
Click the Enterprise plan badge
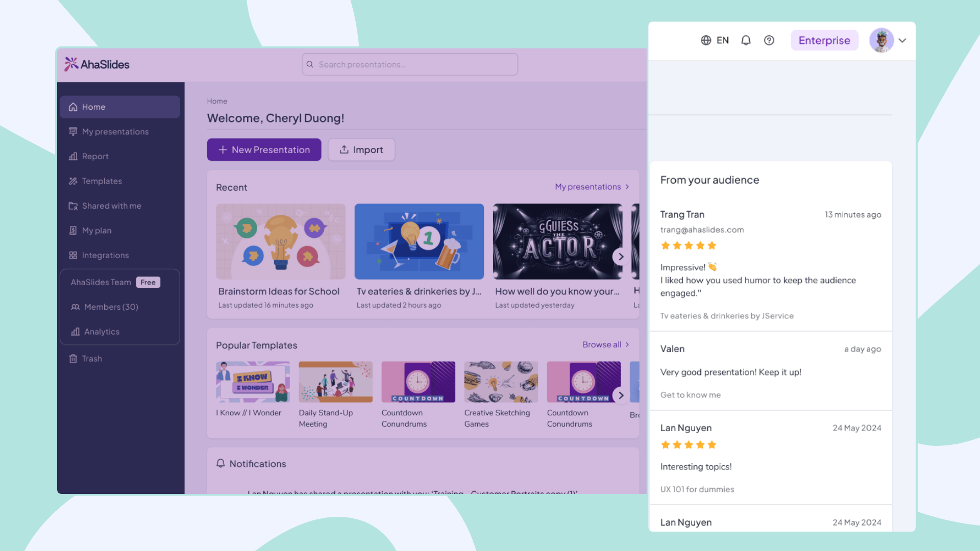[x=824, y=40]
